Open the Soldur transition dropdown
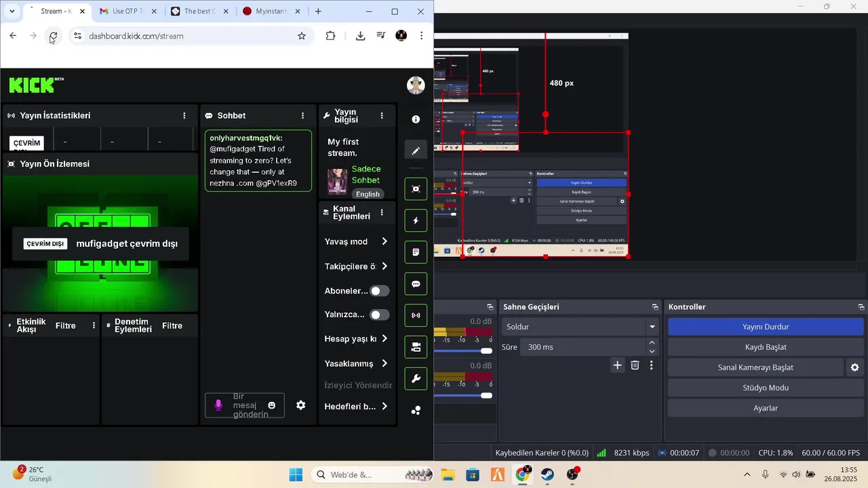This screenshot has height=488, width=868. tap(580, 327)
